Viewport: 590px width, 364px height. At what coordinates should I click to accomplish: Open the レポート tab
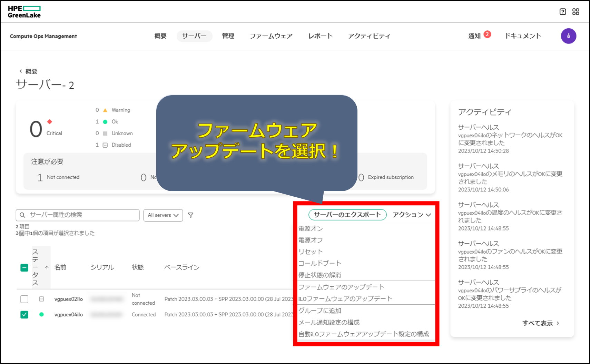click(320, 36)
